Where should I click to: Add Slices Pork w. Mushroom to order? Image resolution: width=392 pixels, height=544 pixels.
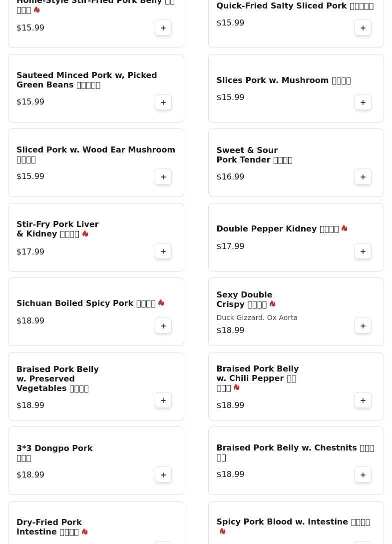(x=363, y=102)
